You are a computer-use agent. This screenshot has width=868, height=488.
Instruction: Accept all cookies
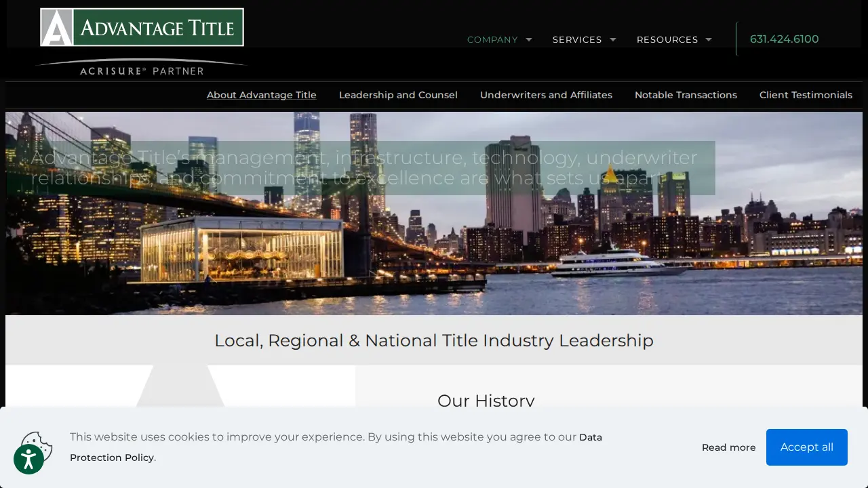[x=807, y=447]
